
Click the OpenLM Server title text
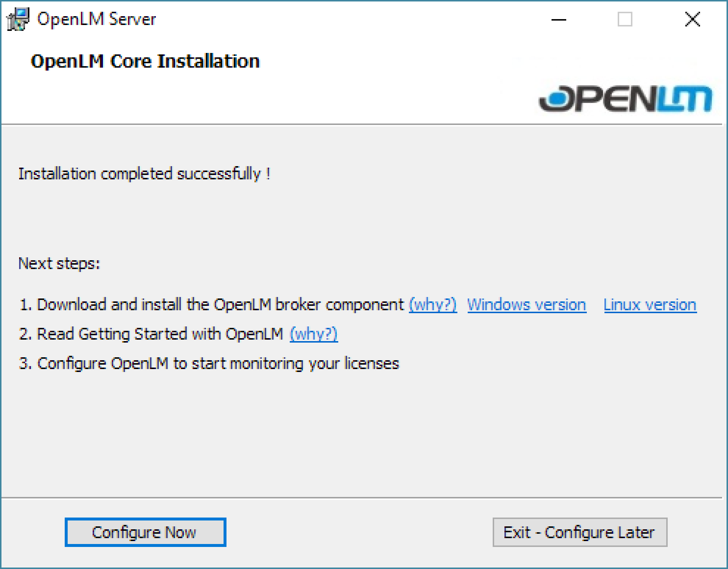(96, 19)
